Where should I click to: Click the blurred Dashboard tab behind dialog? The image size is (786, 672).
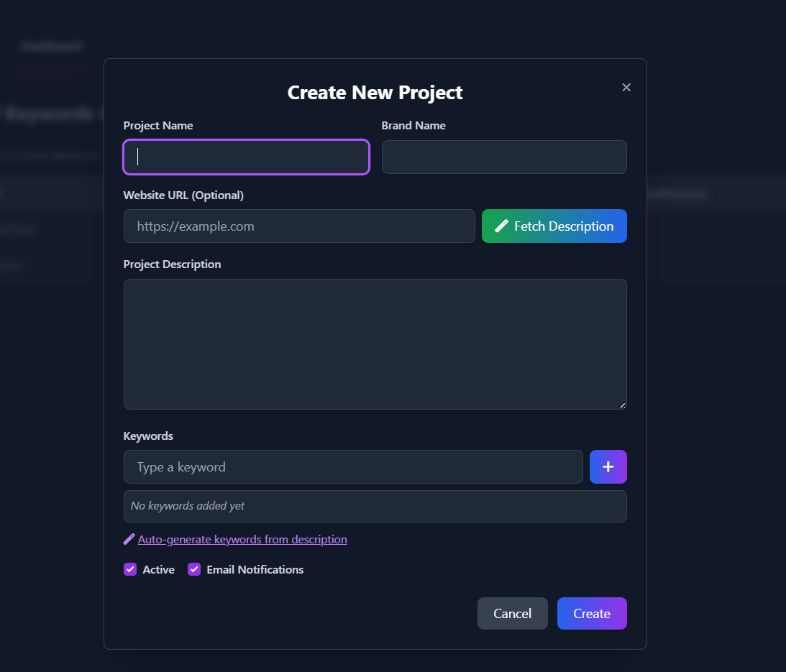click(x=51, y=47)
